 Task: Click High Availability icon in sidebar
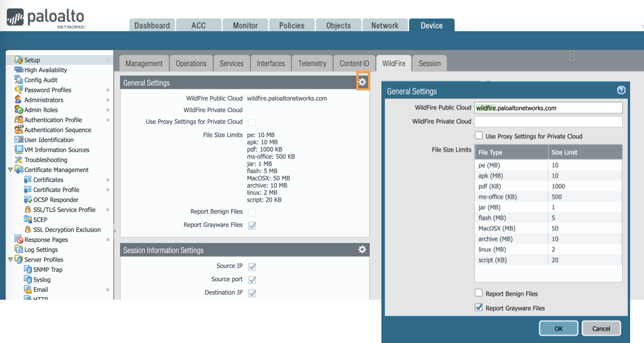(x=18, y=70)
